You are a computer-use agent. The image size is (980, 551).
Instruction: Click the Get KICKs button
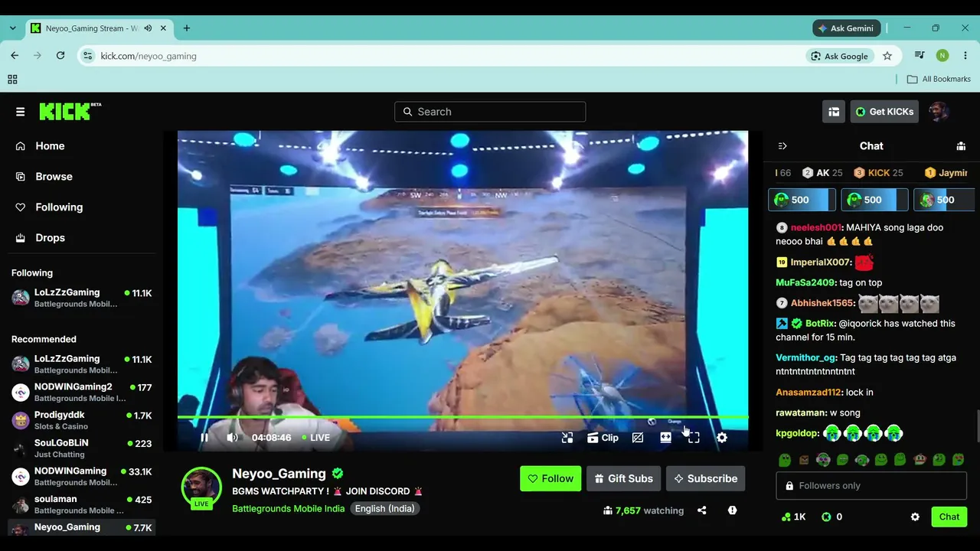884,112
